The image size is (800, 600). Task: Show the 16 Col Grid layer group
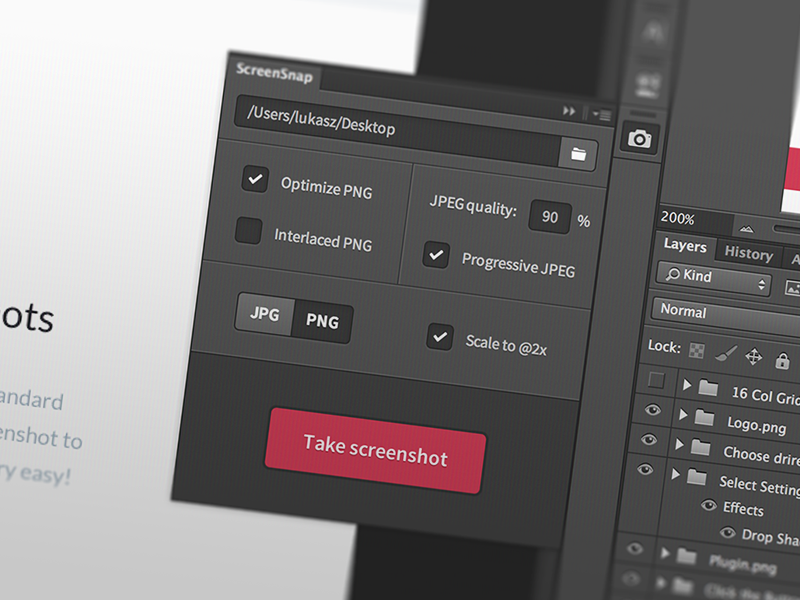[x=656, y=380]
